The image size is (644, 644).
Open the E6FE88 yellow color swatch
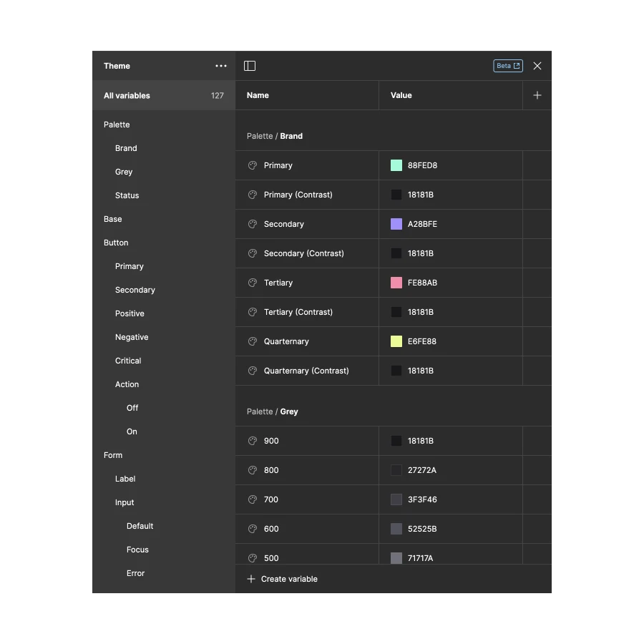396,341
